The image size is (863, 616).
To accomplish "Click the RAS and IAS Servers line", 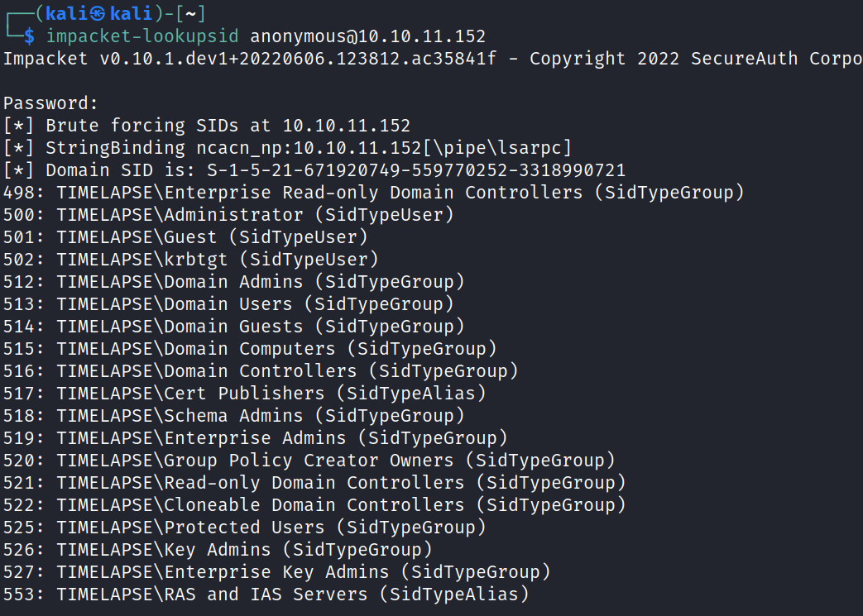I will [x=266, y=595].
